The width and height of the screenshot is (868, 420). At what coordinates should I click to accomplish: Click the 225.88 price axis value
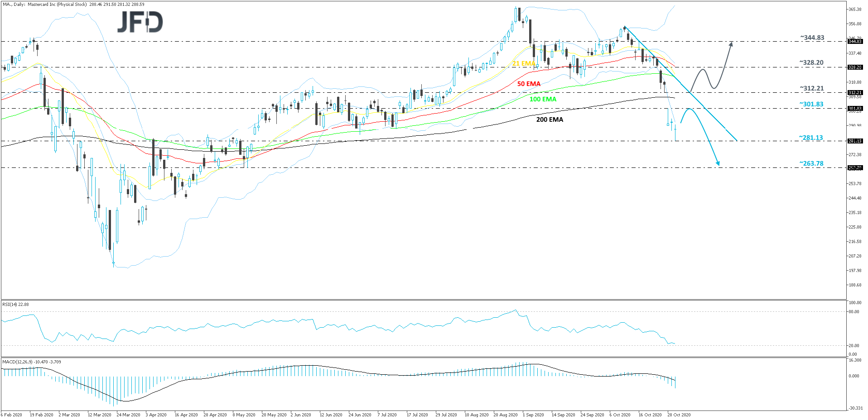[855, 227]
